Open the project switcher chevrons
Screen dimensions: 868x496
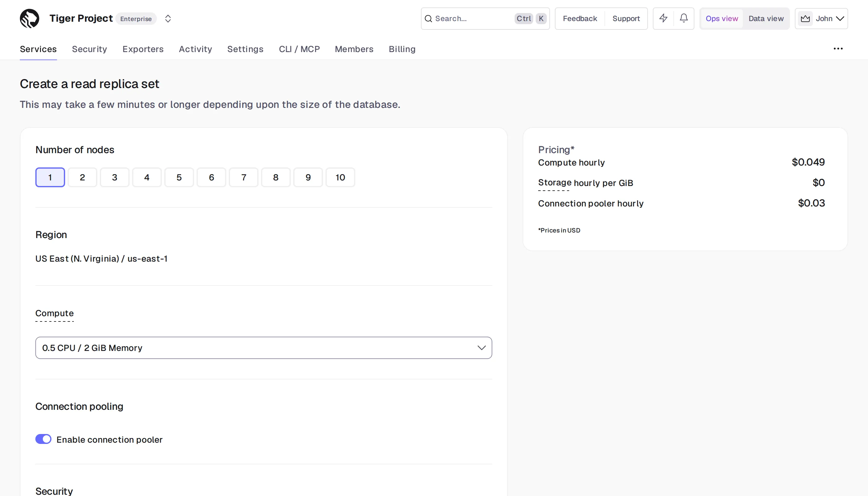tap(168, 19)
